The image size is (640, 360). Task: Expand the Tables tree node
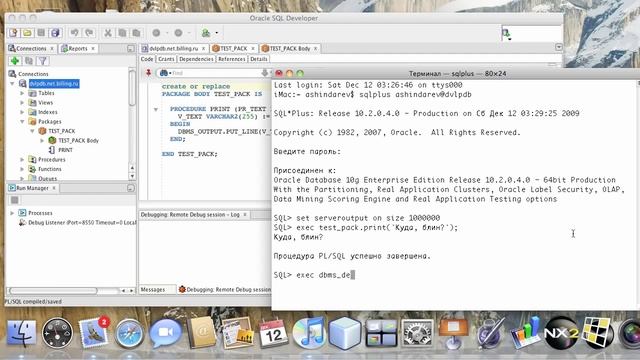tap(22, 93)
